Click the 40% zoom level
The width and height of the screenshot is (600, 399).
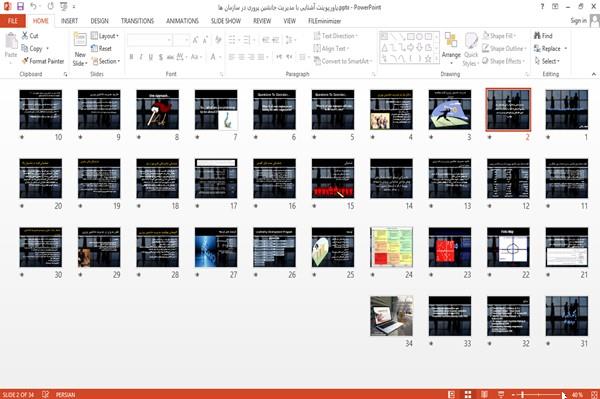point(577,394)
